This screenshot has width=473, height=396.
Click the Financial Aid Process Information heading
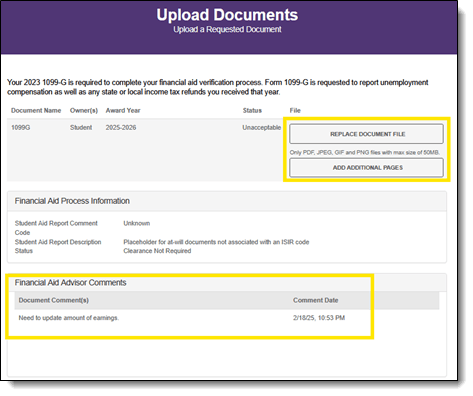click(72, 201)
